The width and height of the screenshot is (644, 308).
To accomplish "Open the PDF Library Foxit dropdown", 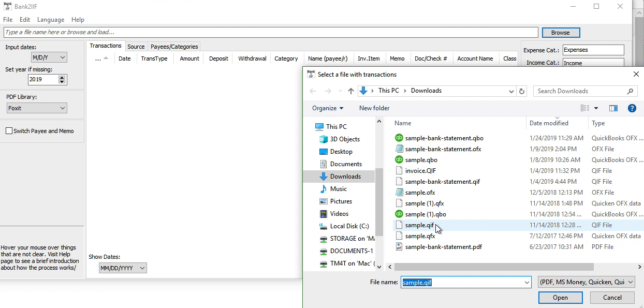I will (37, 108).
